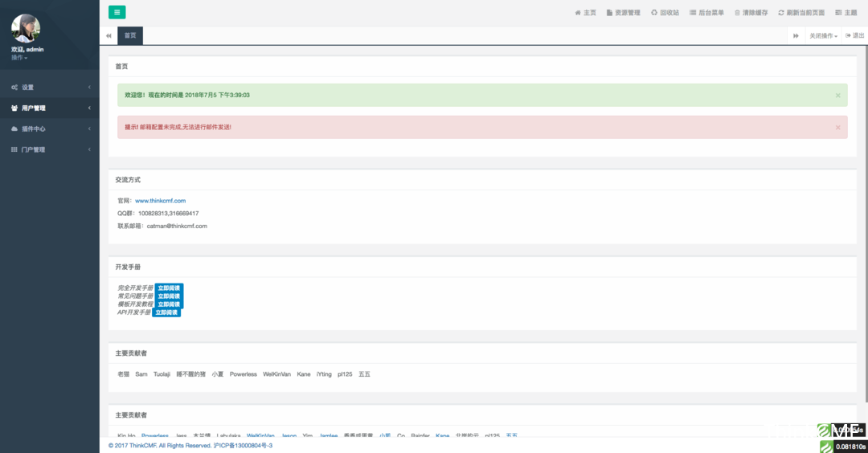868x453 pixels.
Task: Open 资源管理 resource manager
Action: click(x=624, y=13)
